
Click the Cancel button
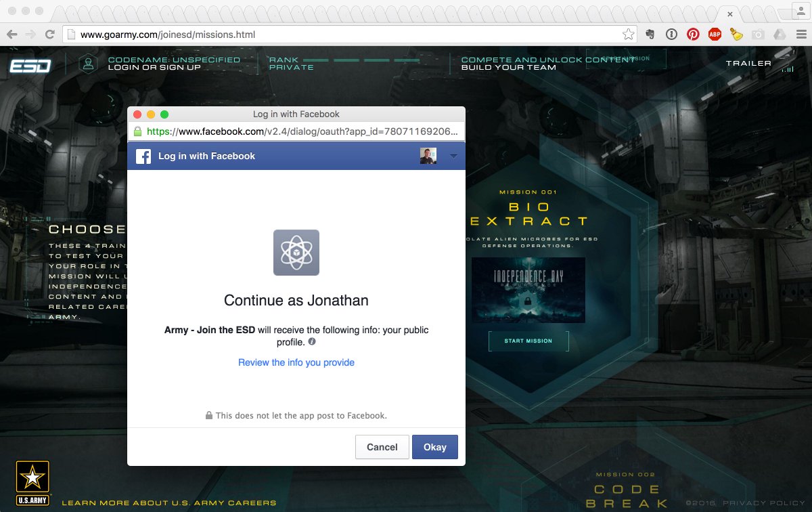click(x=382, y=447)
